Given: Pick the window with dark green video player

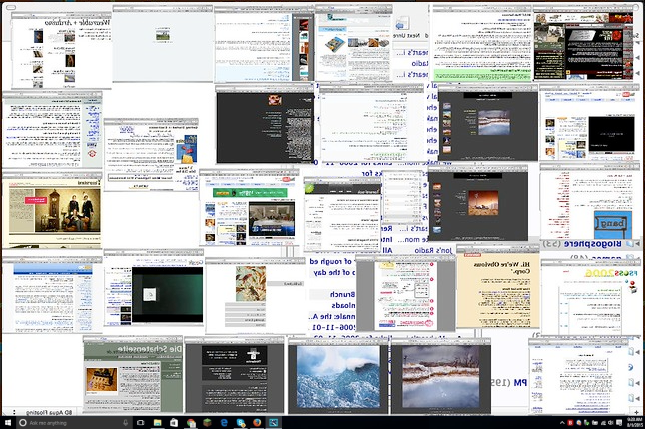Looking at the screenshot, I should (x=154, y=288).
